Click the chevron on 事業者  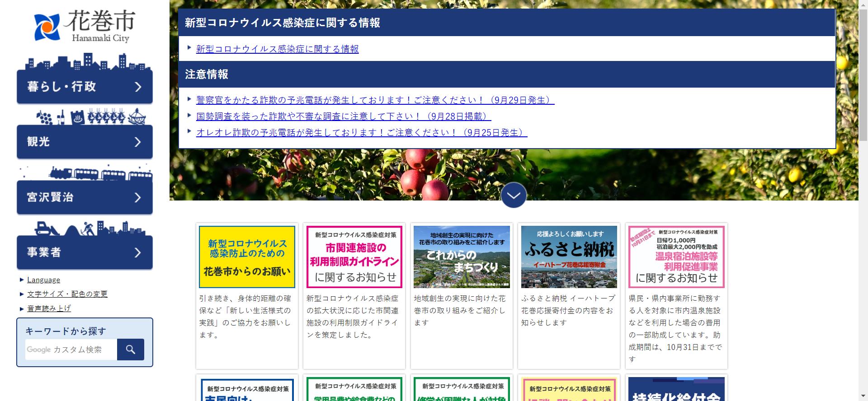tap(138, 252)
